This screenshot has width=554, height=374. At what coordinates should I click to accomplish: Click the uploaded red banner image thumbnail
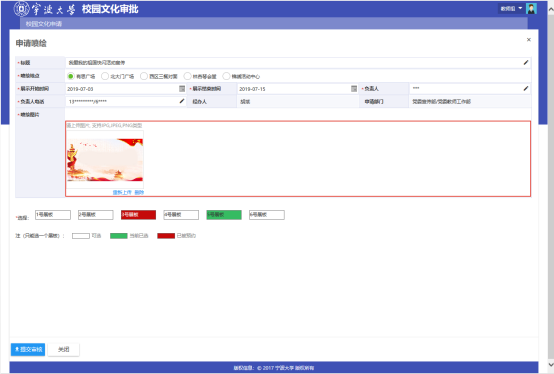coord(105,160)
